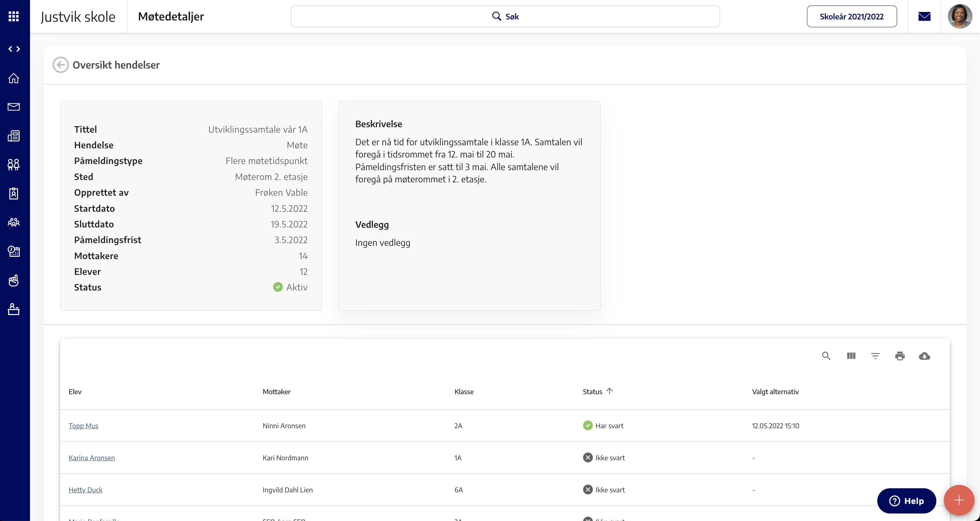Sort by the Mottaker column header
This screenshot has width=980, height=521.
[x=277, y=392]
